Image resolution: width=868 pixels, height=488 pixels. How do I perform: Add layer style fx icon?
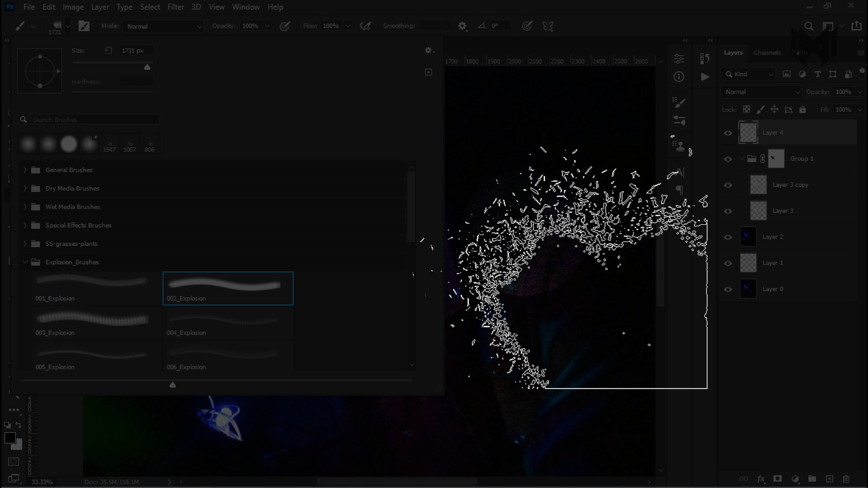coord(761,479)
